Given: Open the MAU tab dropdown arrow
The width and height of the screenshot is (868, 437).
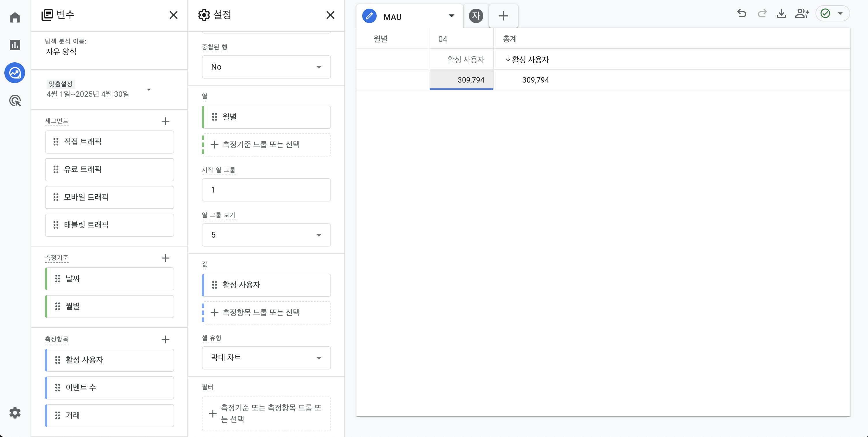Looking at the screenshot, I should click(452, 16).
